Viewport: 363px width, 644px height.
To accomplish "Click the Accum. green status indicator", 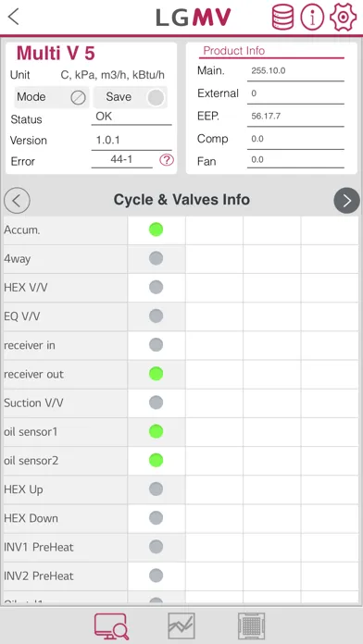I will coord(156,229).
